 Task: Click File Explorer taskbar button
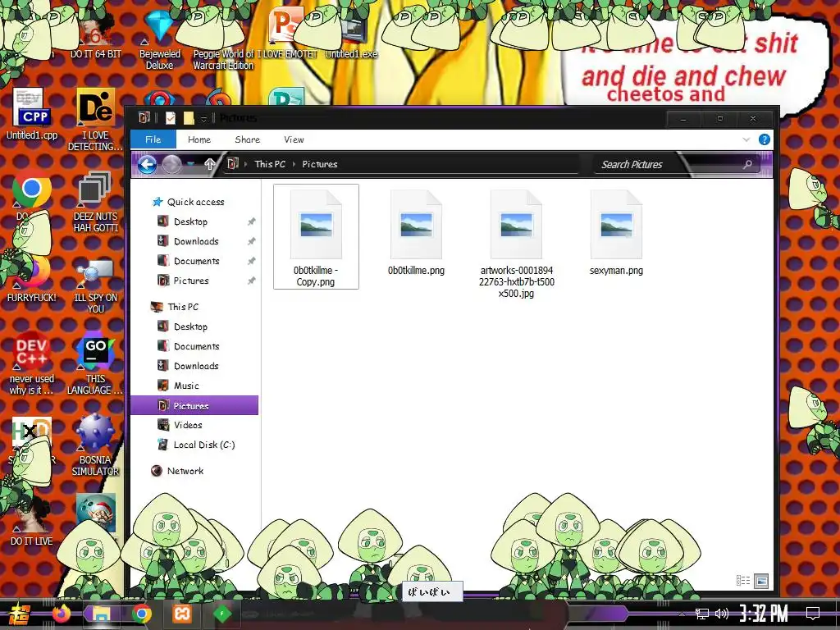(x=101, y=614)
